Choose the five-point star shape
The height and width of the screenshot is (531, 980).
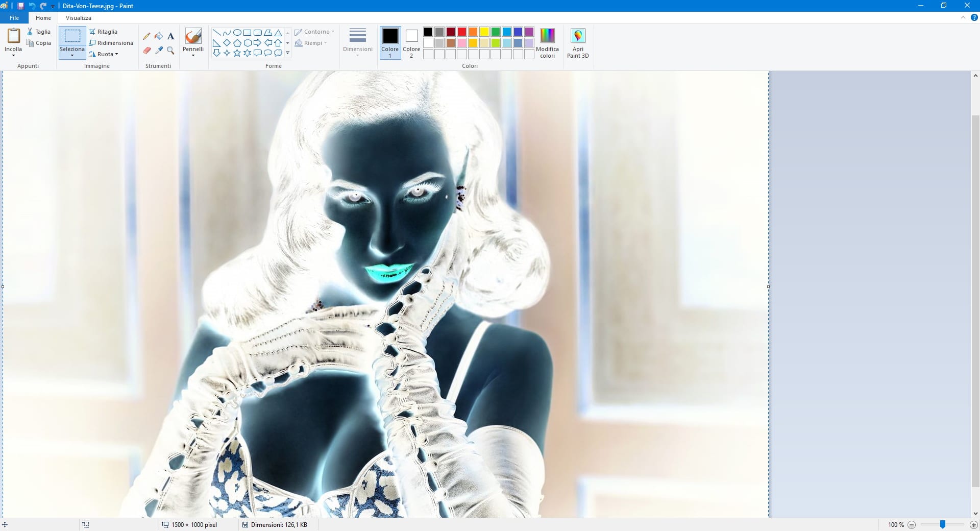(237, 53)
